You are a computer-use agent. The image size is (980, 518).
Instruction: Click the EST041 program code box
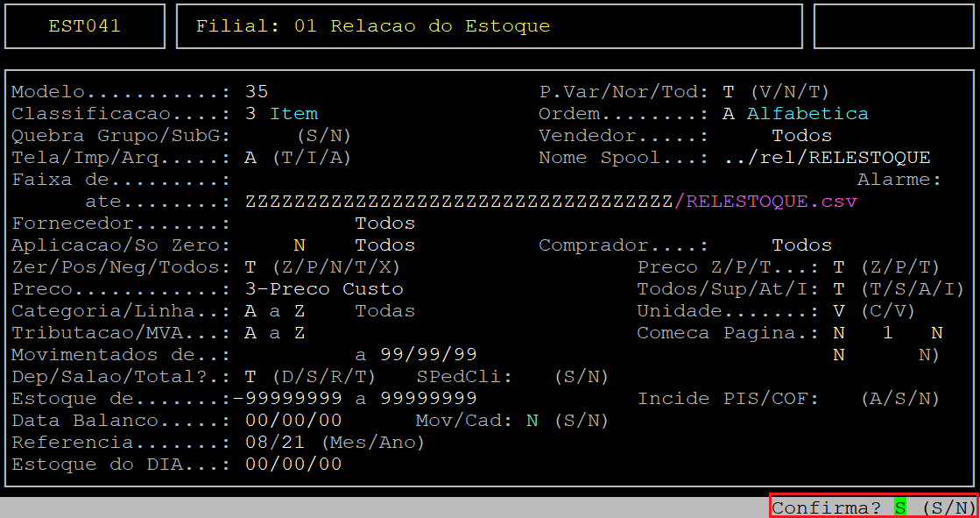click(84, 26)
